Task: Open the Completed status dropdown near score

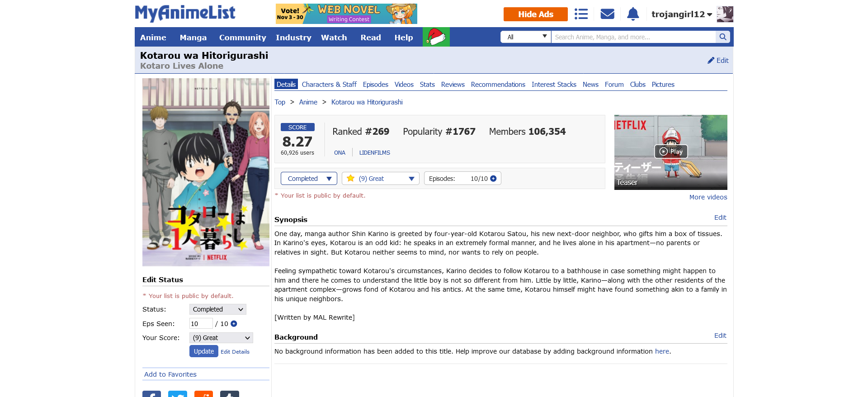Action: pos(309,179)
